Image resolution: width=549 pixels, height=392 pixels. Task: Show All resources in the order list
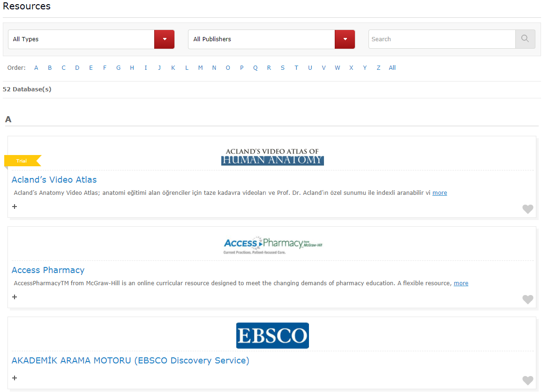(392, 67)
